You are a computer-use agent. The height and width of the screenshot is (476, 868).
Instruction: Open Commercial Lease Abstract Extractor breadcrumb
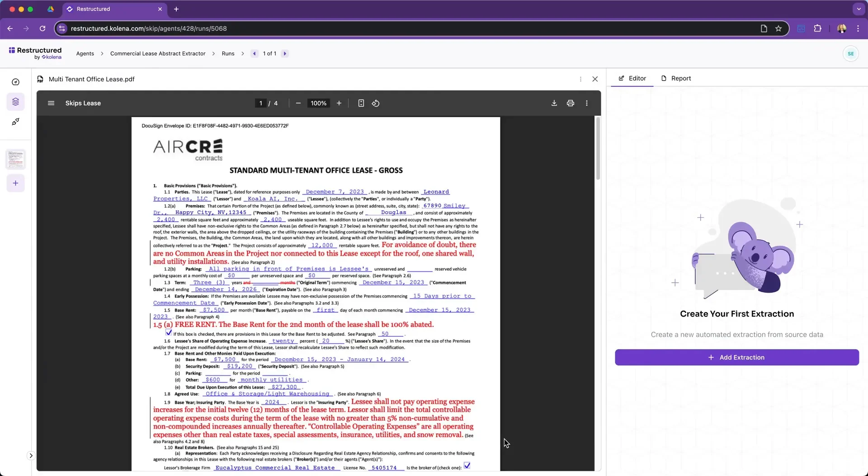point(158,53)
